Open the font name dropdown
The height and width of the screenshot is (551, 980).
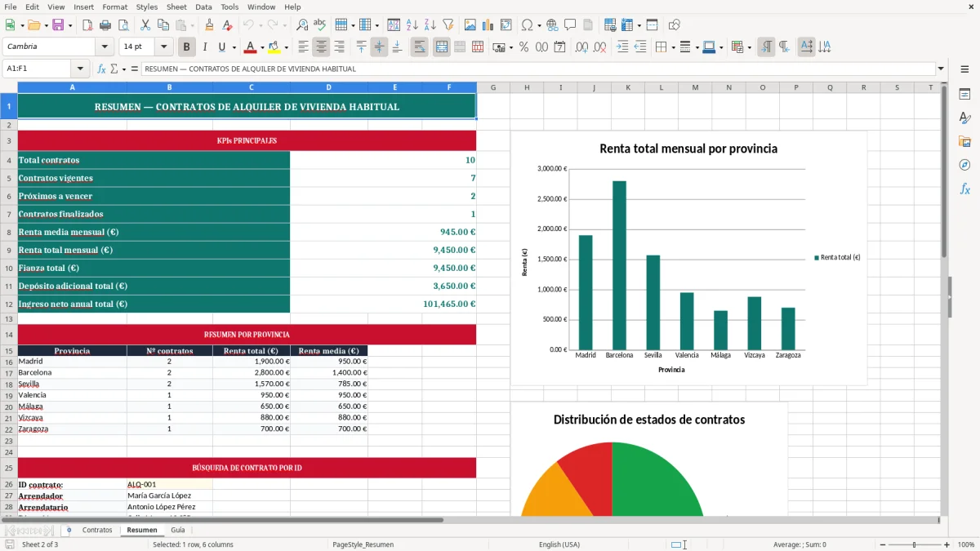pyautogui.click(x=105, y=47)
